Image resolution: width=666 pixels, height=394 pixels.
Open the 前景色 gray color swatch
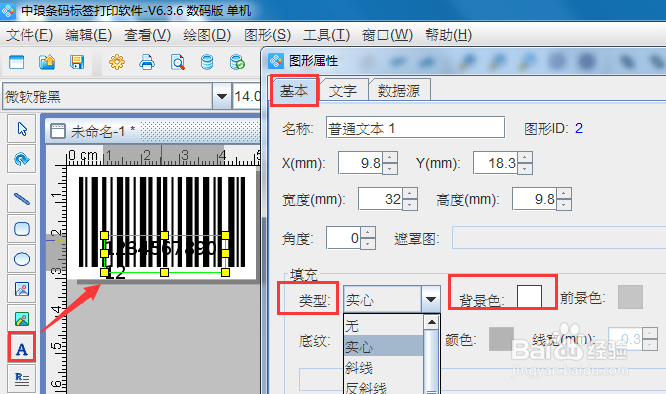click(x=630, y=297)
